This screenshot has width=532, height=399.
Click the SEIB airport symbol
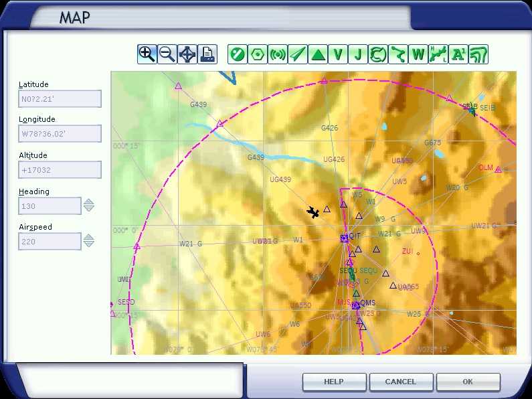point(471,109)
